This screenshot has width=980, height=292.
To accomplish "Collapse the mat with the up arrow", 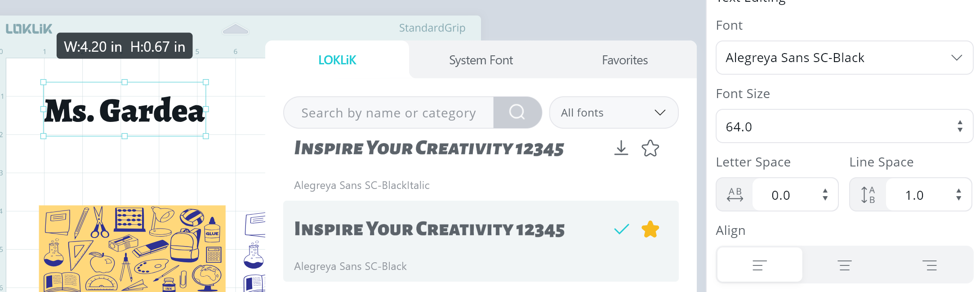I will click(x=236, y=29).
